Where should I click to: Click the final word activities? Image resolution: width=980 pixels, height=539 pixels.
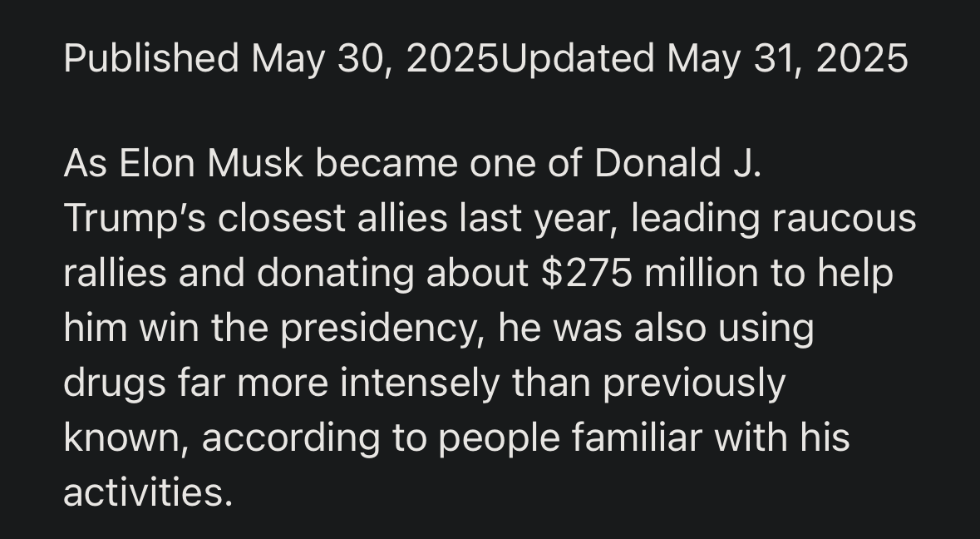click(148, 492)
